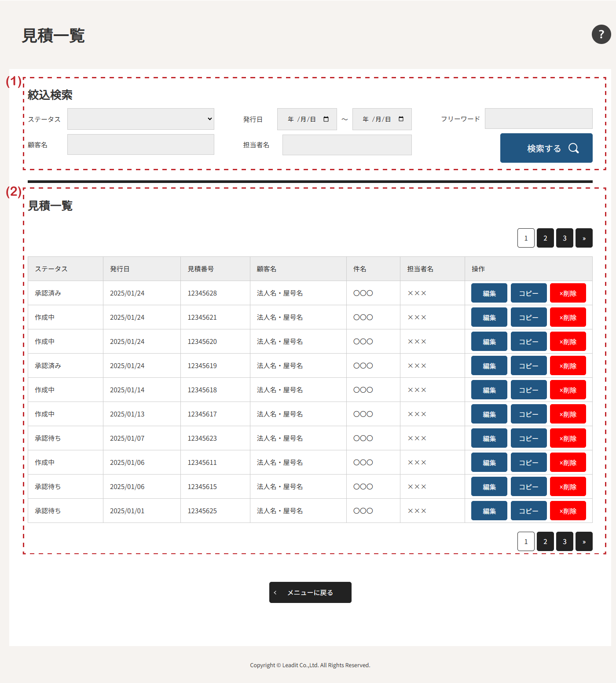Click the help question mark icon
This screenshot has width=616, height=683.
pos(601,34)
